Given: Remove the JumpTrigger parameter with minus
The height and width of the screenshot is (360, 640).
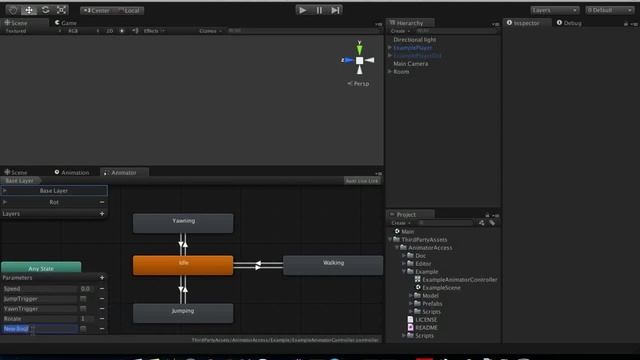Looking at the screenshot, I should 102,299.
